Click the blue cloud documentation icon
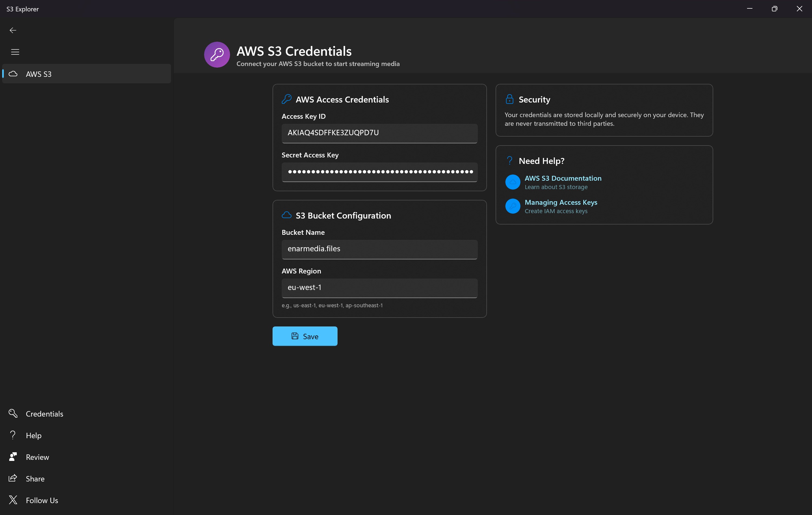 (x=513, y=182)
